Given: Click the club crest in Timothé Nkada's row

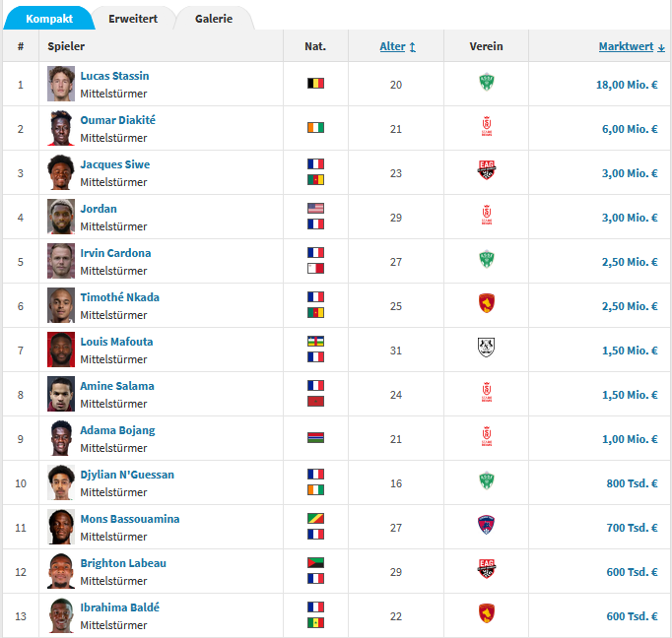Looking at the screenshot, I should (486, 305).
